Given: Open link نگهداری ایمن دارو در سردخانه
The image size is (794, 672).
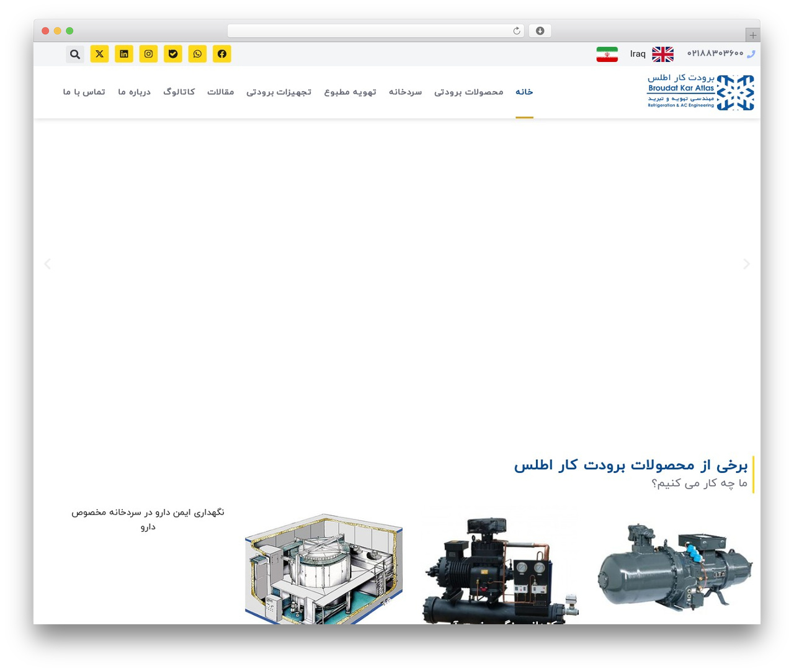Looking at the screenshot, I should click(x=148, y=519).
